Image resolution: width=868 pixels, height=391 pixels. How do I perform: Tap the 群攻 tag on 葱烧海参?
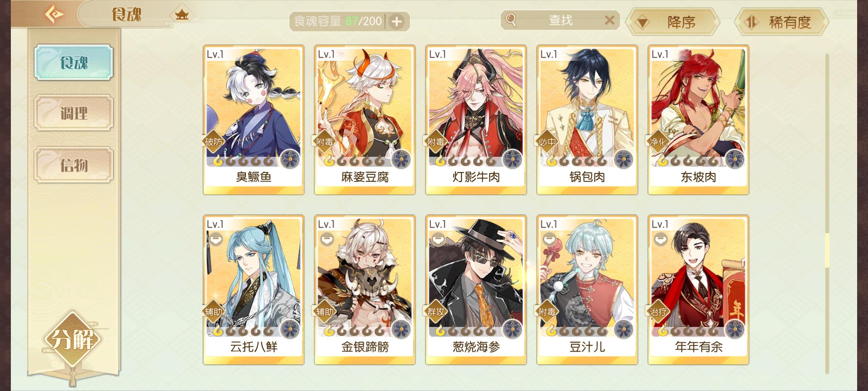[435, 312]
